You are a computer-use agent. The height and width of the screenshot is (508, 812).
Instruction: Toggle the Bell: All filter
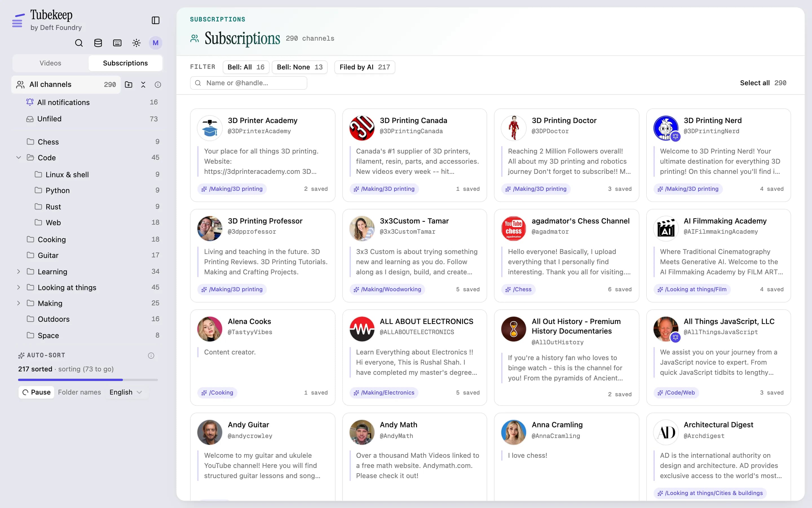[246, 67]
